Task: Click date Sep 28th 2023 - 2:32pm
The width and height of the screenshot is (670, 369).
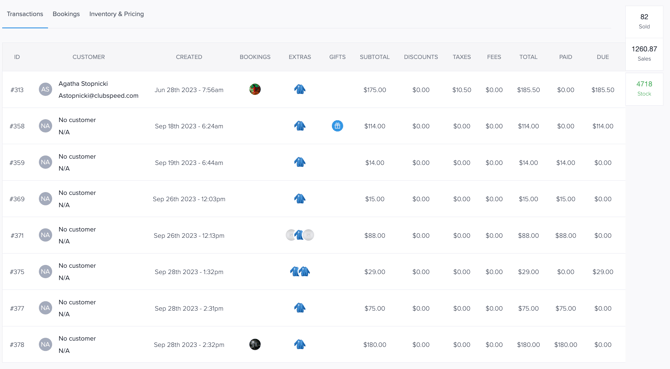Action: (x=189, y=345)
